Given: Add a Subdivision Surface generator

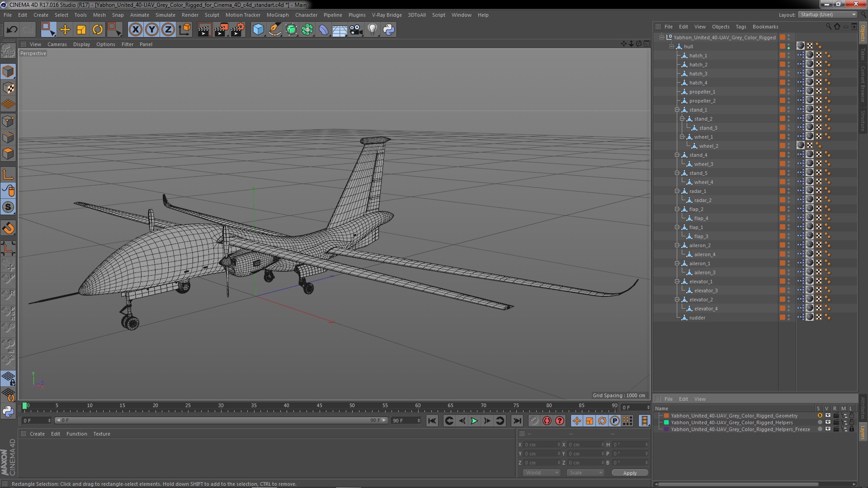Looking at the screenshot, I should pos(291,30).
